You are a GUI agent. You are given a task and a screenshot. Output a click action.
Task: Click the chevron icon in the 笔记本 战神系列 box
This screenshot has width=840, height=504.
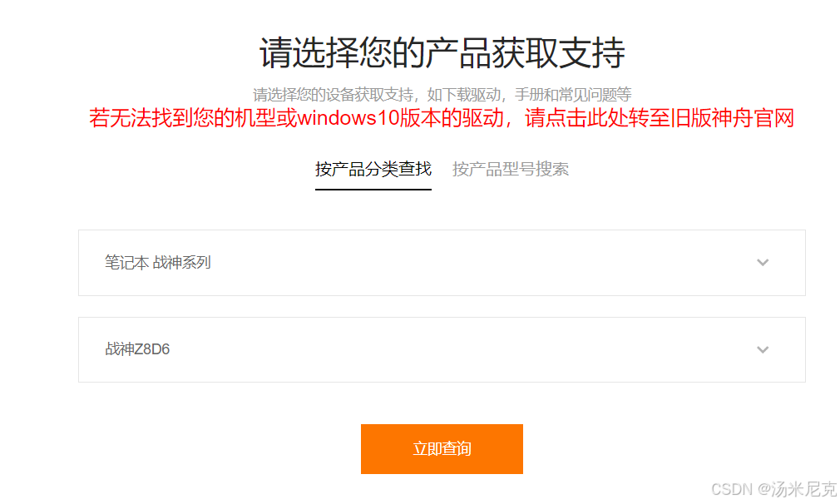pyautogui.click(x=763, y=263)
